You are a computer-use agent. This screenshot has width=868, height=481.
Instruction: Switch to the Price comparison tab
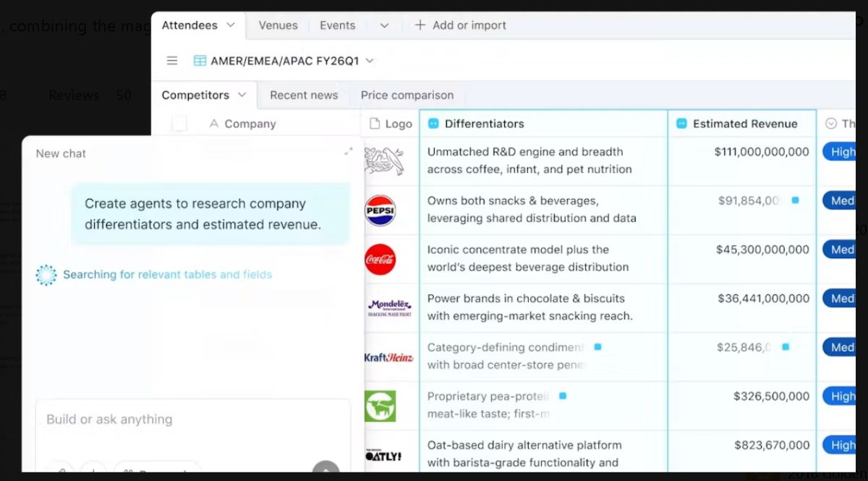coord(407,95)
